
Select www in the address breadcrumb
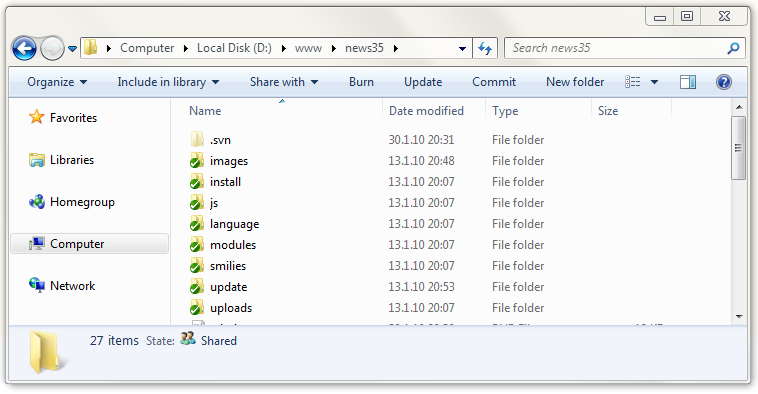(x=308, y=48)
